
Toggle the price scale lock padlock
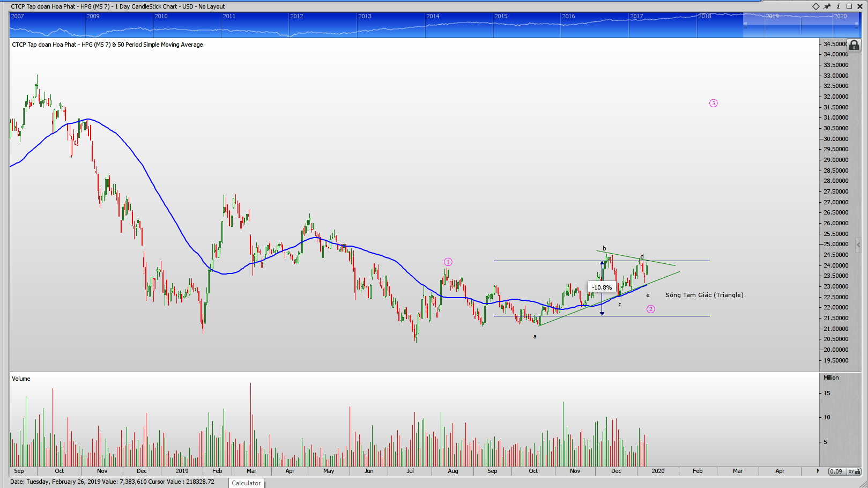(x=854, y=46)
